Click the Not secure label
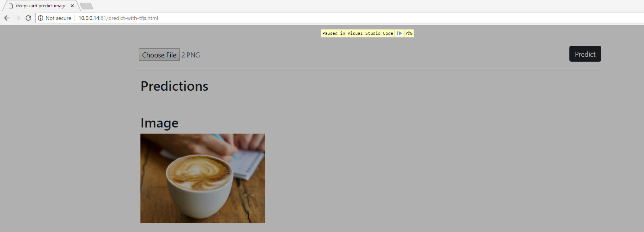The width and height of the screenshot is (644, 232). pyautogui.click(x=58, y=18)
